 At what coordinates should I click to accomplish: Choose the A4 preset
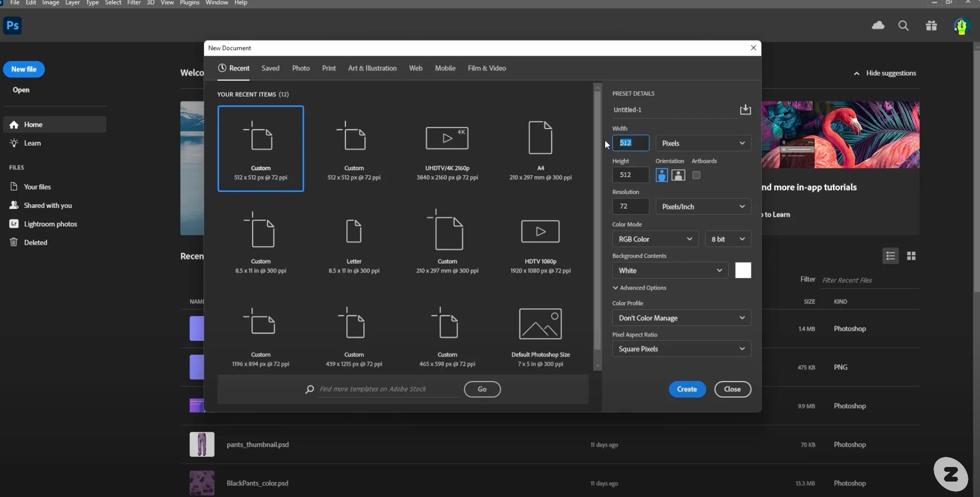(540, 148)
